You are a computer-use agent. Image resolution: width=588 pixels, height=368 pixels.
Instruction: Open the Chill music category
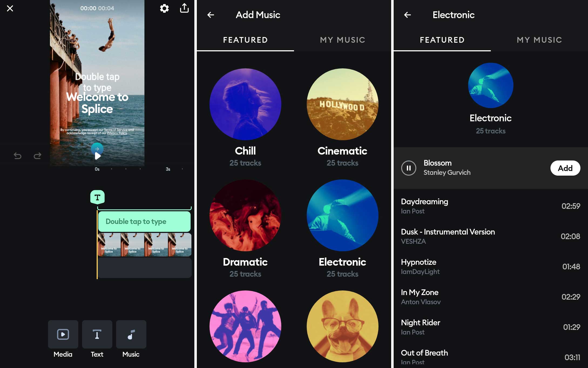point(245,118)
